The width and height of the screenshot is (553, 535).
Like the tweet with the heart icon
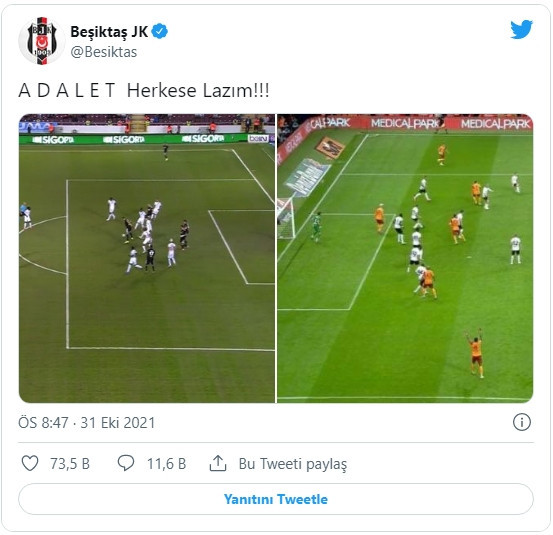30,463
